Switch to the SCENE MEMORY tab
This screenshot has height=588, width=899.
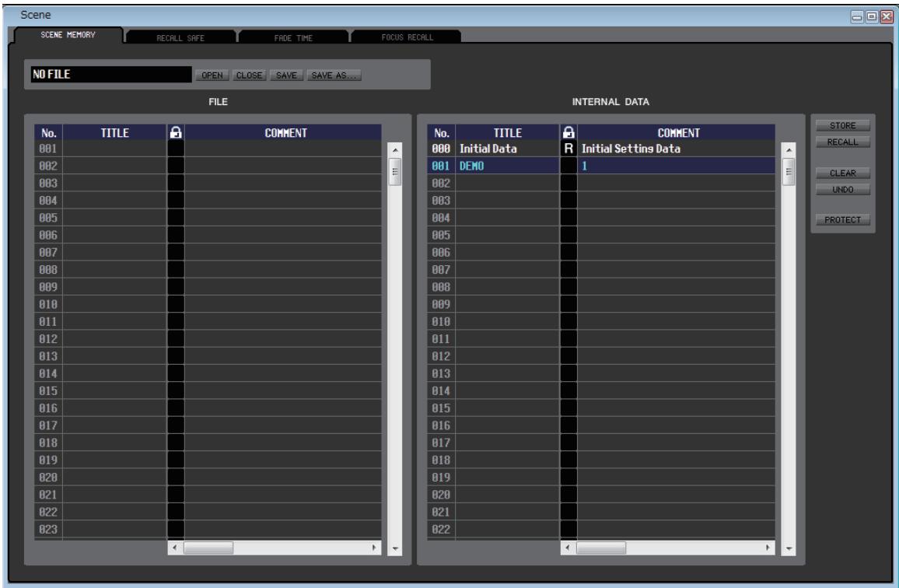click(68, 35)
